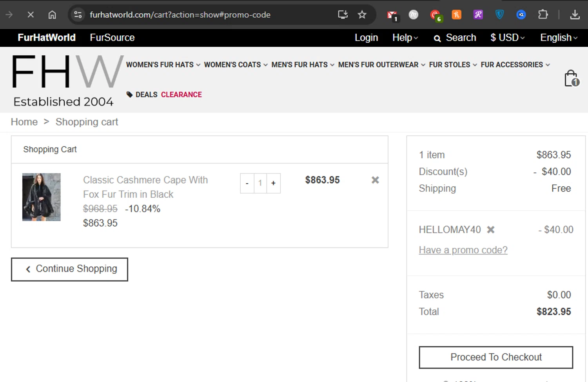Expand the Men's Fur Hats menu
The image size is (588, 382).
[303, 65]
